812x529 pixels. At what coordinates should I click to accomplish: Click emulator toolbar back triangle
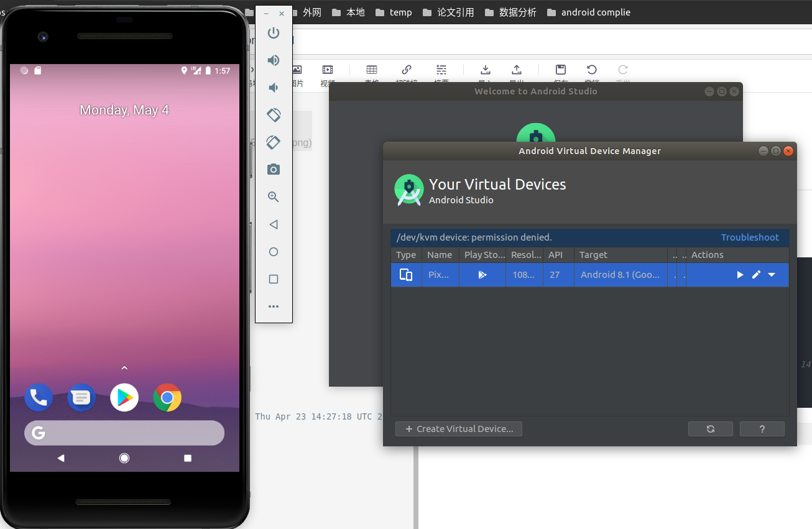(274, 224)
